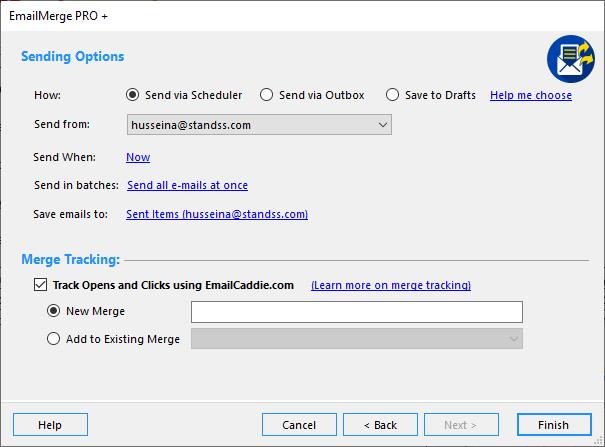Toggle Track Opens and Clicks checkbox
Screen dimensions: 605x447
pos(41,285)
